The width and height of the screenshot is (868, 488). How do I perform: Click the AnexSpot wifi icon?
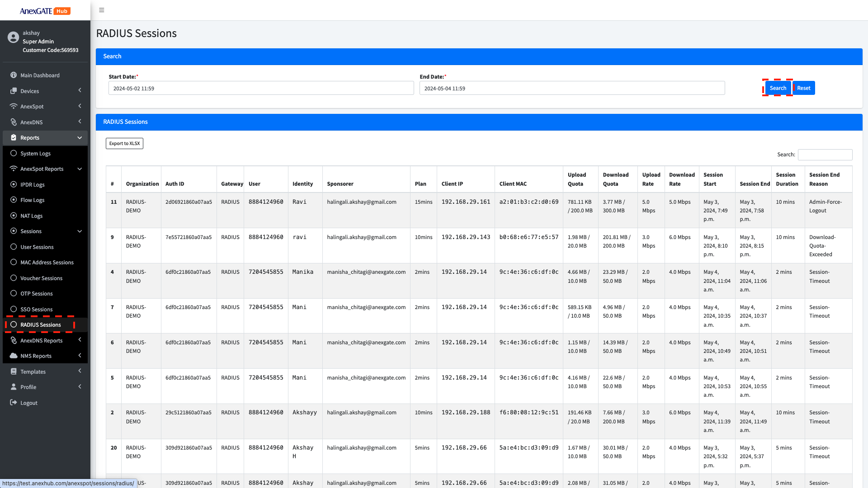[14, 107]
